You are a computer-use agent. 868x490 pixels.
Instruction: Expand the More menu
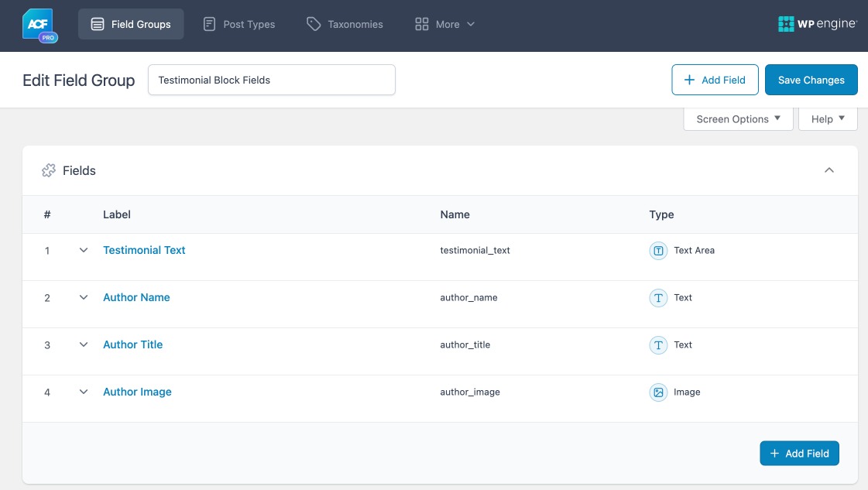445,24
